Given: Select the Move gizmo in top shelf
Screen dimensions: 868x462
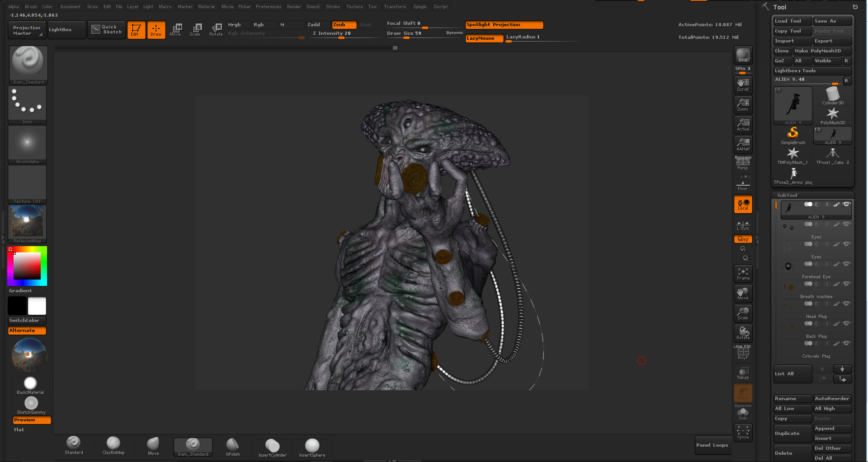Looking at the screenshot, I should click(x=175, y=30).
